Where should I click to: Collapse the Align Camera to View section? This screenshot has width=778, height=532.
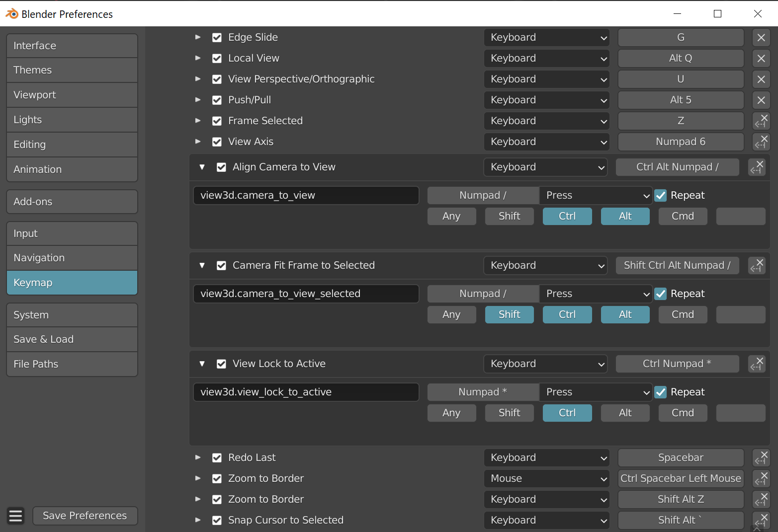(x=202, y=167)
